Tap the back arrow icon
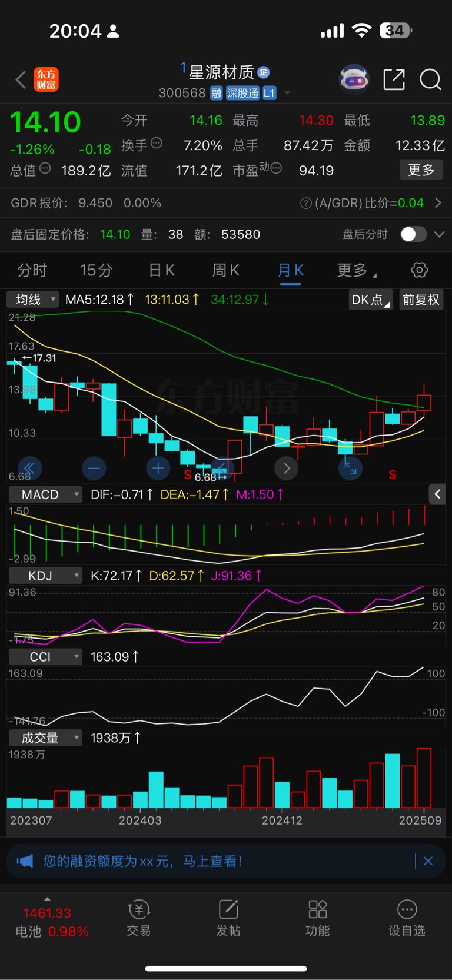 tap(21, 79)
